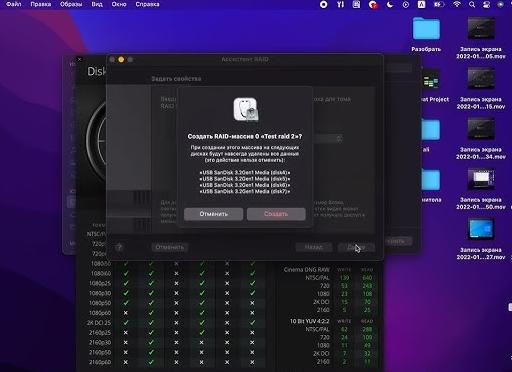Open Control Center from the menu bar
This screenshot has height=372, width=512.
click(486, 4)
